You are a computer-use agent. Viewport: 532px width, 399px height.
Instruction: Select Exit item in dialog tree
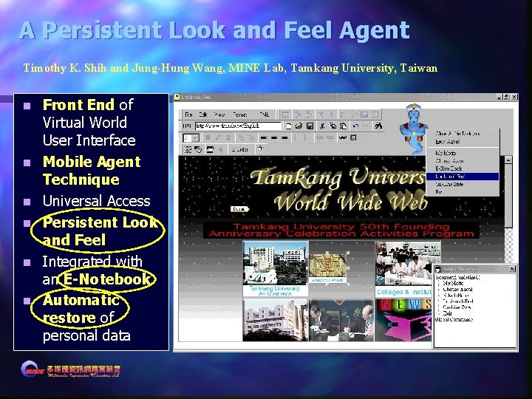447,313
